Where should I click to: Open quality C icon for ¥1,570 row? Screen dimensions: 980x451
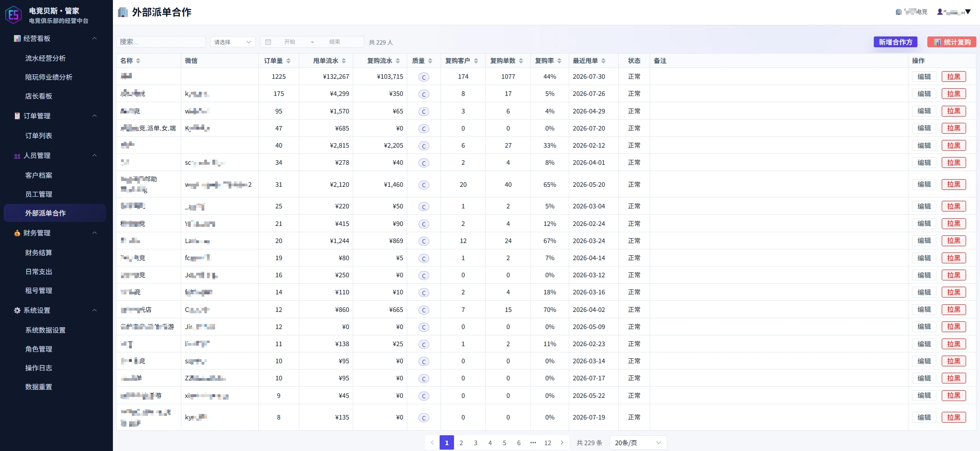[x=423, y=111]
